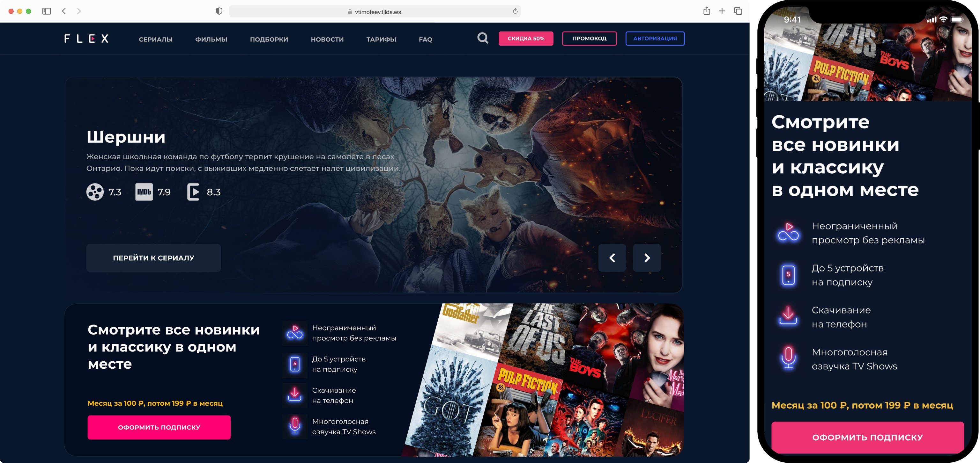This screenshot has height=463, width=980.
Task: Toggle the Safari sidebar icon
Action: pos(46,11)
